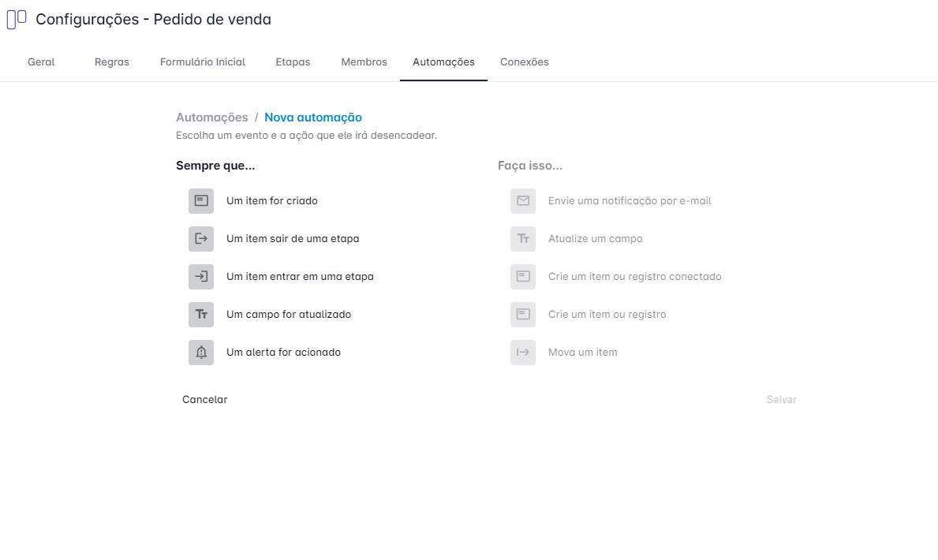Click the 'Crie um item ou registro' card icon
Image resolution: width=938 pixels, height=560 pixels.
[523, 315]
